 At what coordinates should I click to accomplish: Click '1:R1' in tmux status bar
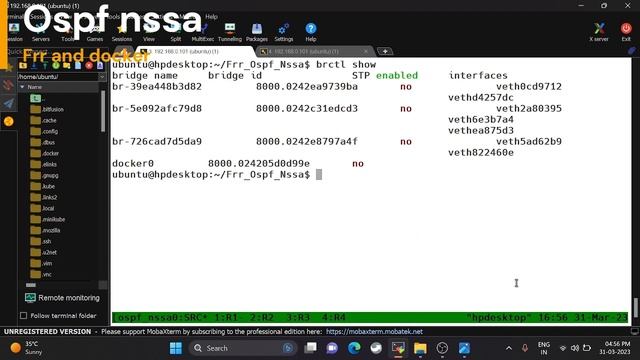(226, 317)
